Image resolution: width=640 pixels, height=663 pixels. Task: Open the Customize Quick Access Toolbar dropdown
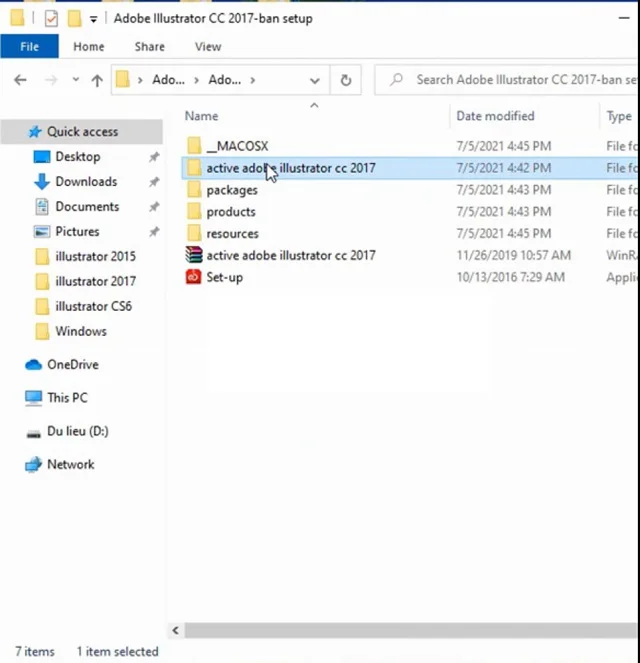point(93,19)
